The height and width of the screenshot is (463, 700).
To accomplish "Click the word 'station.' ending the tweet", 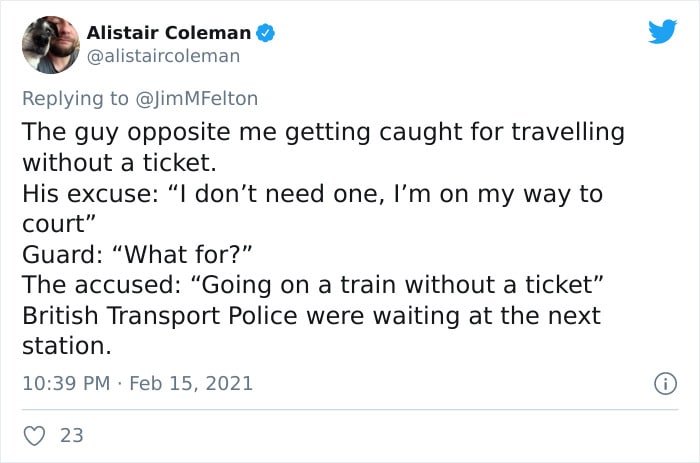I will 67,346.
